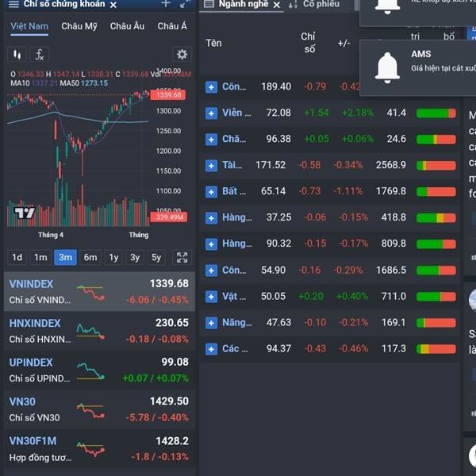Click the Tài... row breadth bar
Screen dimensions: 476x476
click(436, 166)
